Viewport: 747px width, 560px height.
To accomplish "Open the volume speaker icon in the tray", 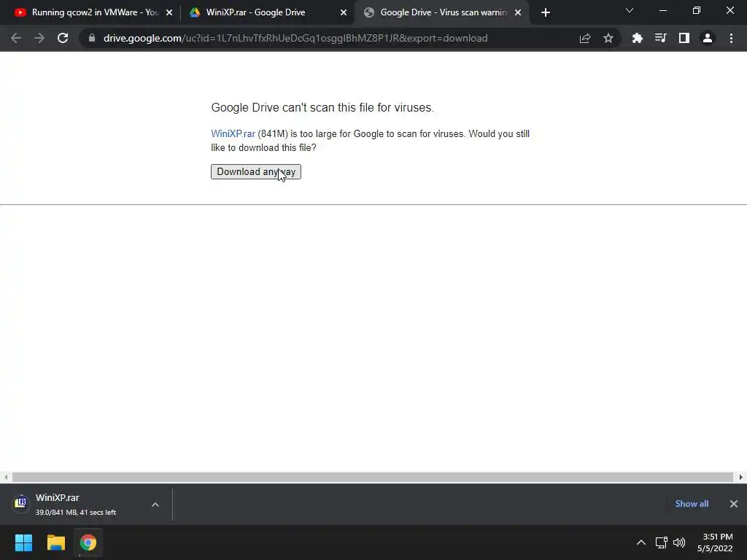I will pos(679,542).
